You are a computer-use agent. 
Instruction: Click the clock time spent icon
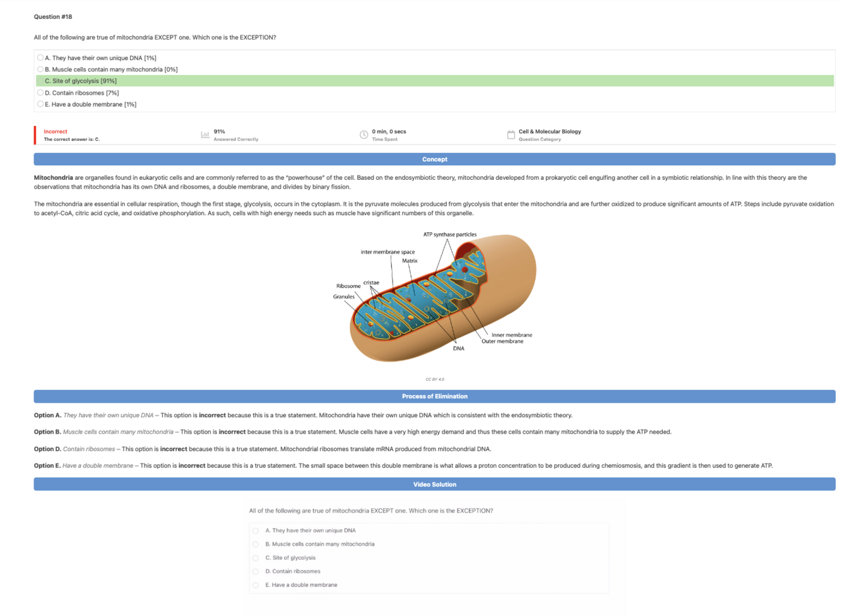[x=364, y=134]
